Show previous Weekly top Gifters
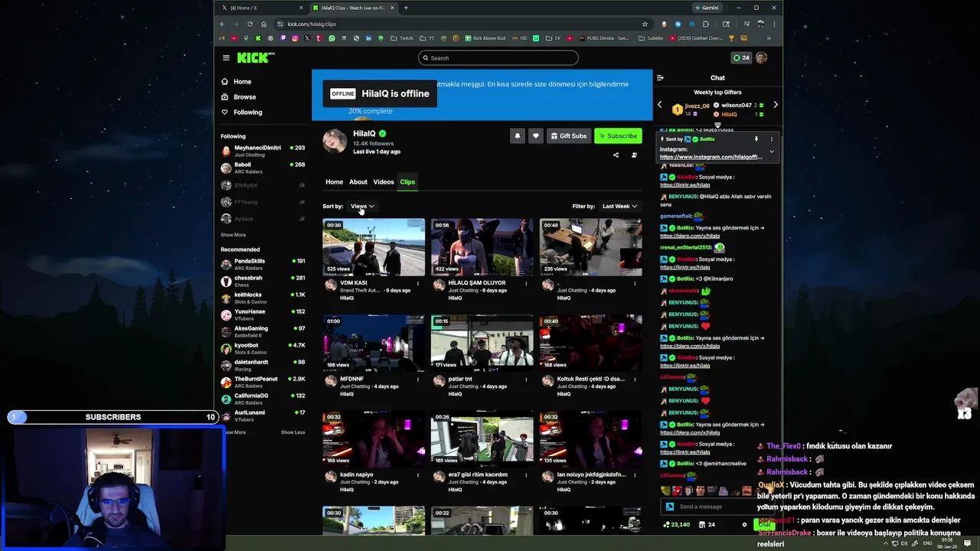This screenshot has height=551, width=980. coord(659,105)
